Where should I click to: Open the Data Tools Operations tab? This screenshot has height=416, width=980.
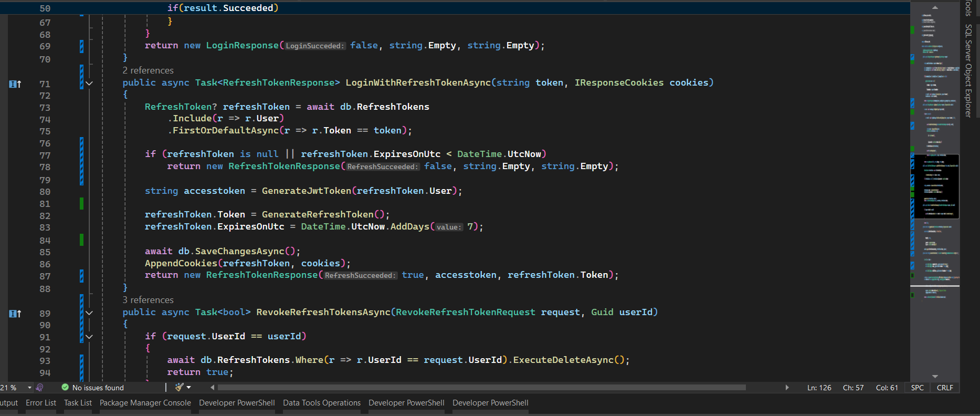pyautogui.click(x=322, y=403)
